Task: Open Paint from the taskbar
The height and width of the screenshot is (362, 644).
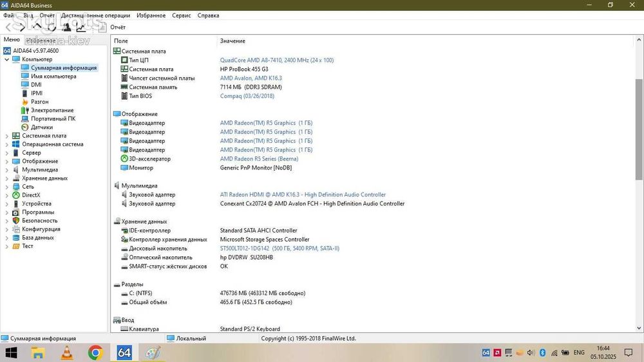Action: click(153, 352)
